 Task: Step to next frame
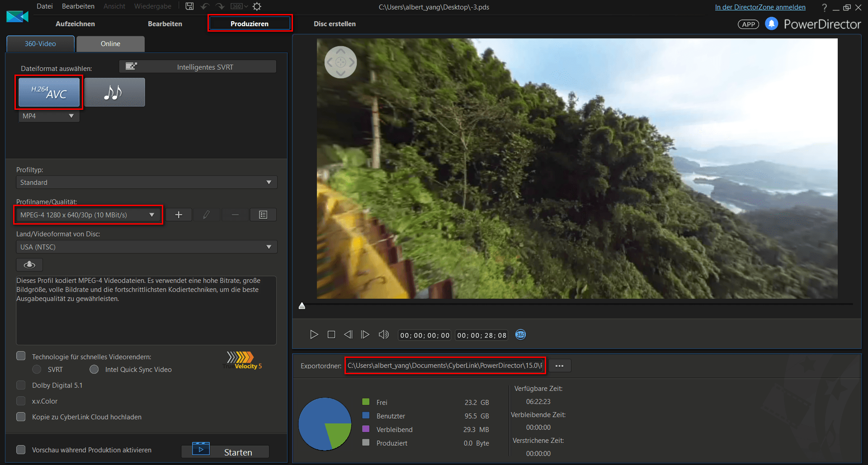[365, 334]
